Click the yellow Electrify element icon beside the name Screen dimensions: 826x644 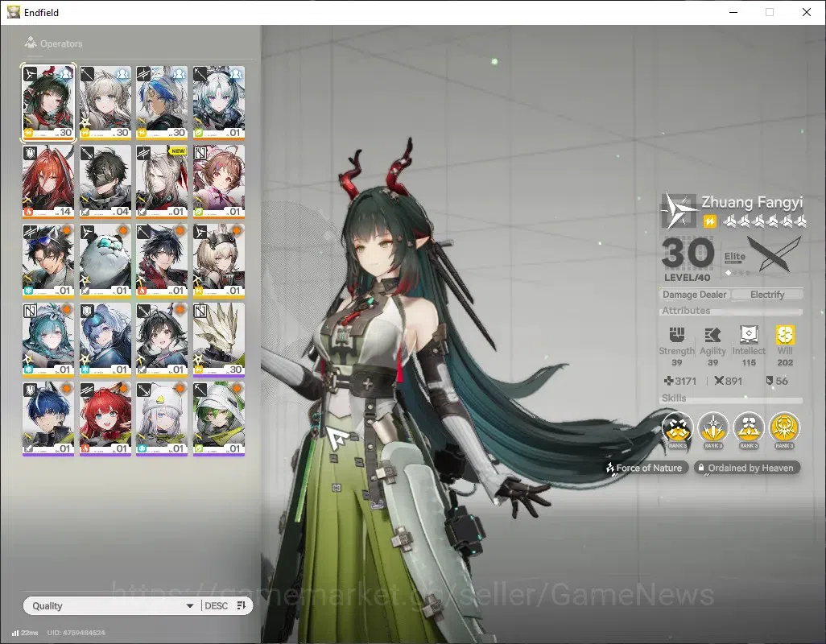point(709,221)
